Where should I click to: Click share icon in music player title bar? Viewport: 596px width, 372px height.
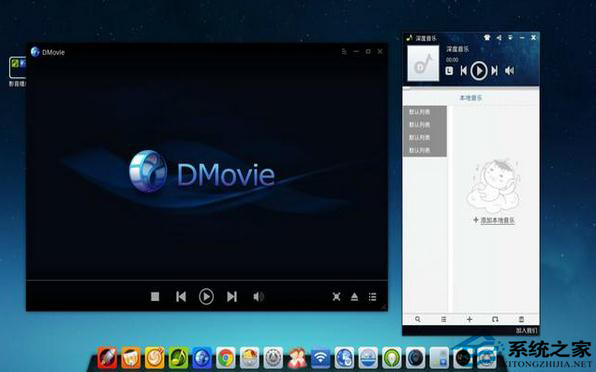[x=499, y=38]
